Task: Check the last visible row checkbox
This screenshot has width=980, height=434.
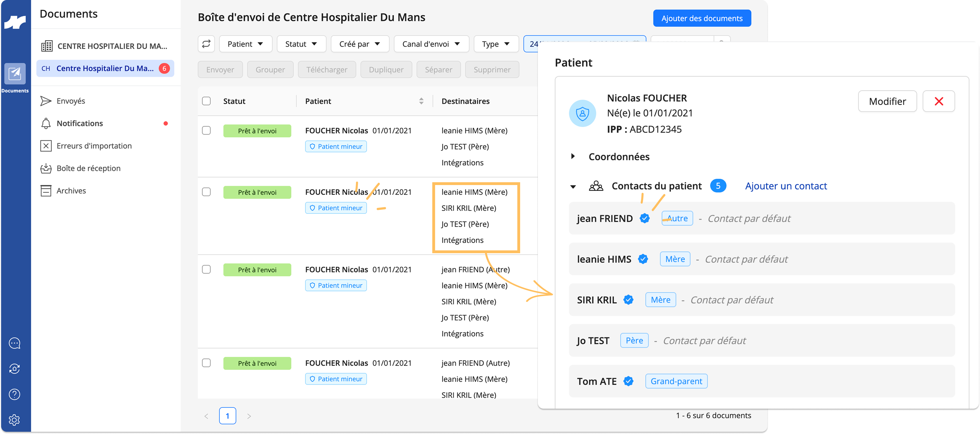Action: [206, 363]
